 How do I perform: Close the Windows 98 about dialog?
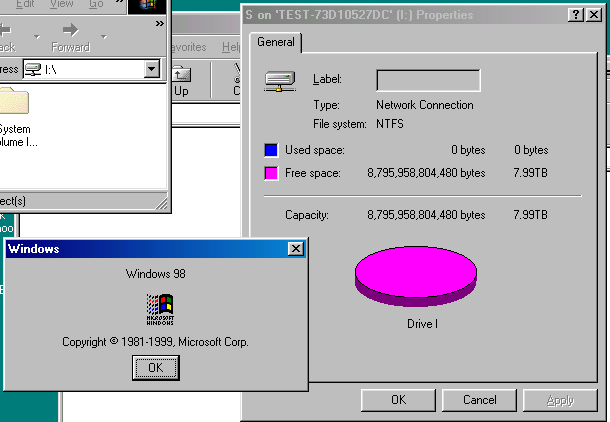(x=296, y=249)
